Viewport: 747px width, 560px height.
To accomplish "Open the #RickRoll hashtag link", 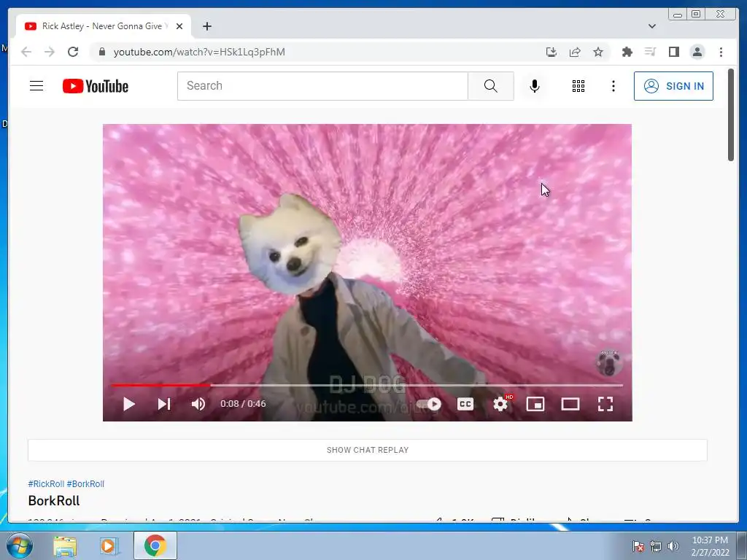I will pos(46,484).
